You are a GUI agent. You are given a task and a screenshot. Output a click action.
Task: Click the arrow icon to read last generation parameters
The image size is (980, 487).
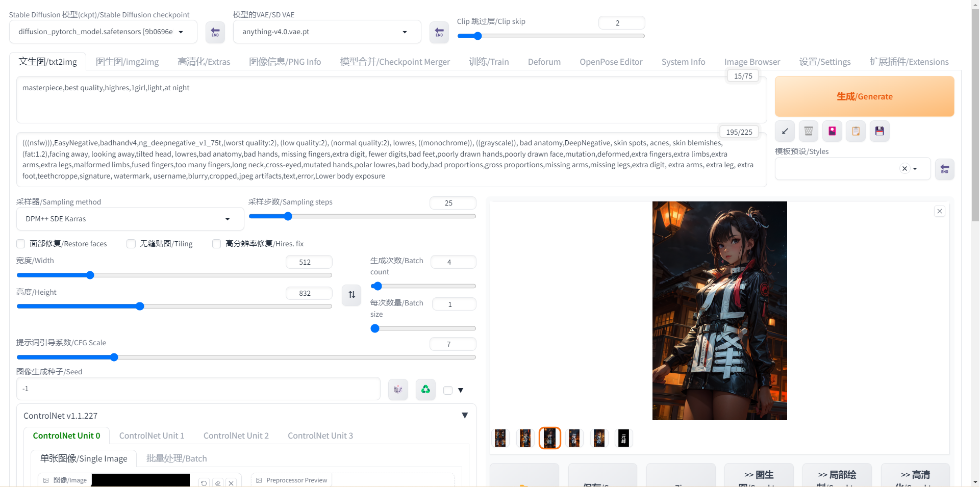click(785, 131)
